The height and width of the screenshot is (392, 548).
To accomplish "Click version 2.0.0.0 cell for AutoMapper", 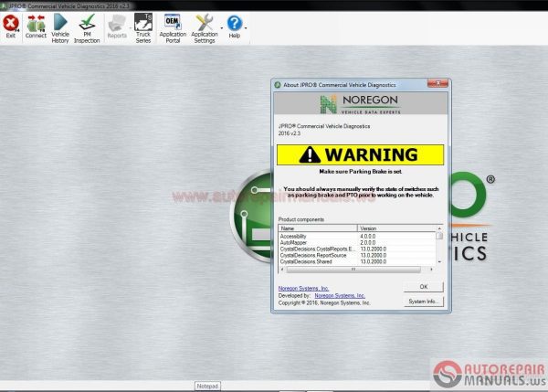I will point(368,243).
